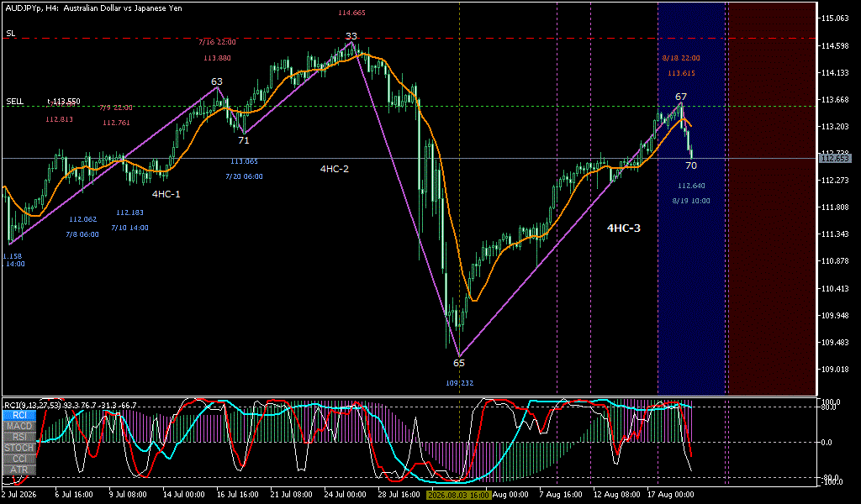Click the 7/16 22:00 date label

click(x=218, y=42)
